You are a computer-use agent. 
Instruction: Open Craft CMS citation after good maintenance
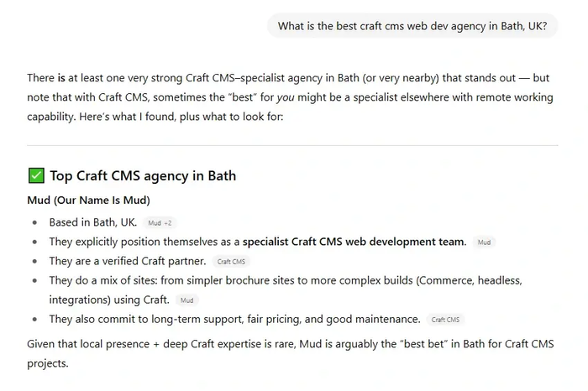coord(445,320)
